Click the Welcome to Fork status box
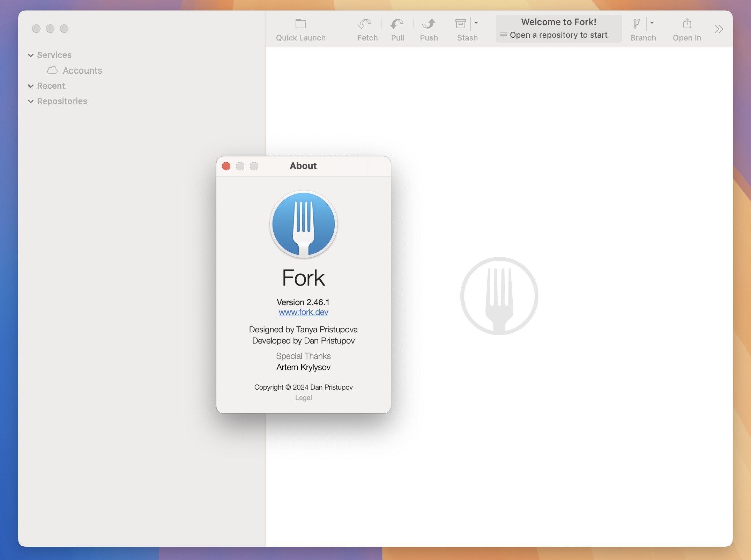The image size is (751, 560). [x=558, y=29]
